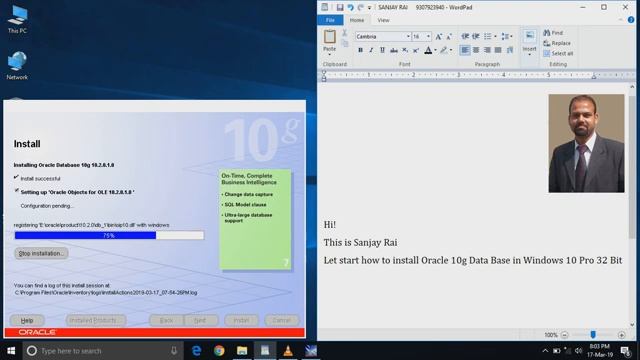Click the text highlight color icon
Viewport: 640px width, 360px height.
[444, 50]
